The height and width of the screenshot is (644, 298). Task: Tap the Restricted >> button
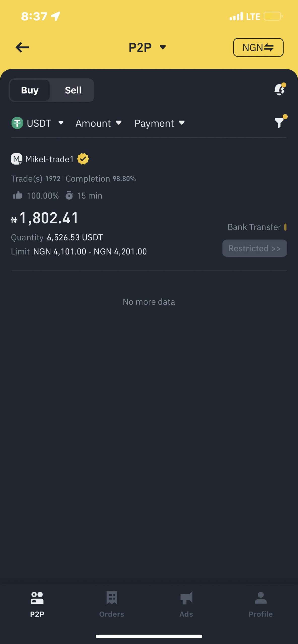254,248
